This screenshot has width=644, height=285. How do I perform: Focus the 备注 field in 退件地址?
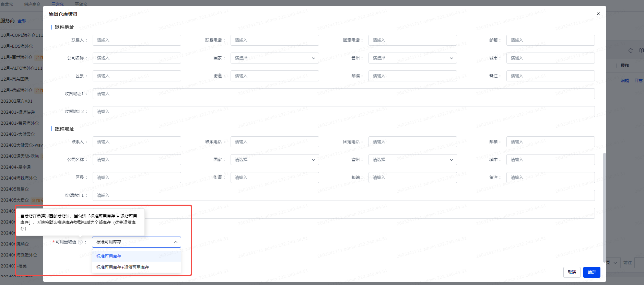(550, 76)
